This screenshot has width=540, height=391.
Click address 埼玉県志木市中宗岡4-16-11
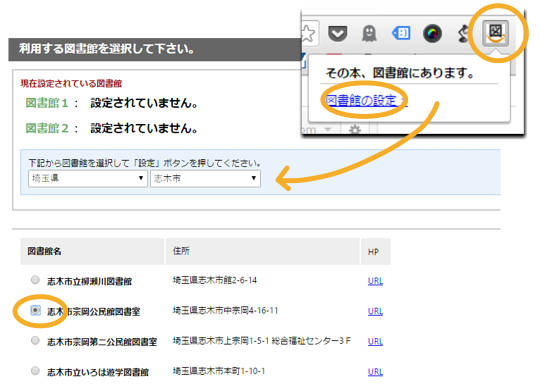coord(225,311)
